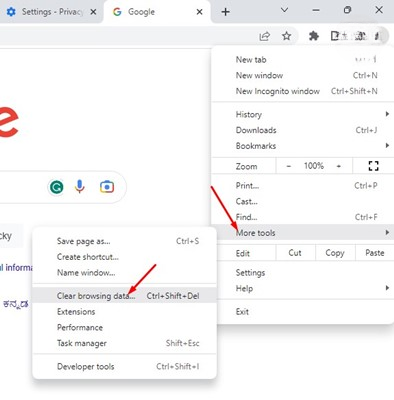The width and height of the screenshot is (394, 400).
Task: Choose Find... from the Chrome menu
Action: pos(303,217)
